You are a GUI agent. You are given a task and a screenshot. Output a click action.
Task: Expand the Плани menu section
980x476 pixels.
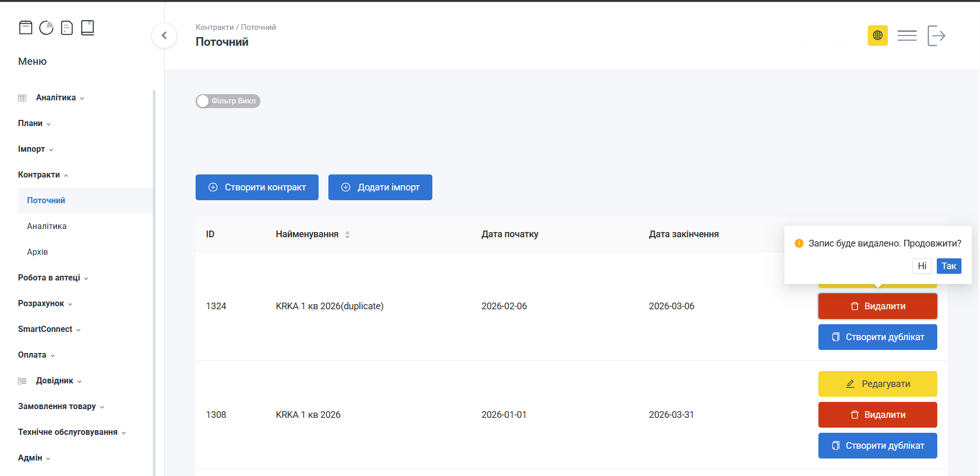tap(34, 124)
